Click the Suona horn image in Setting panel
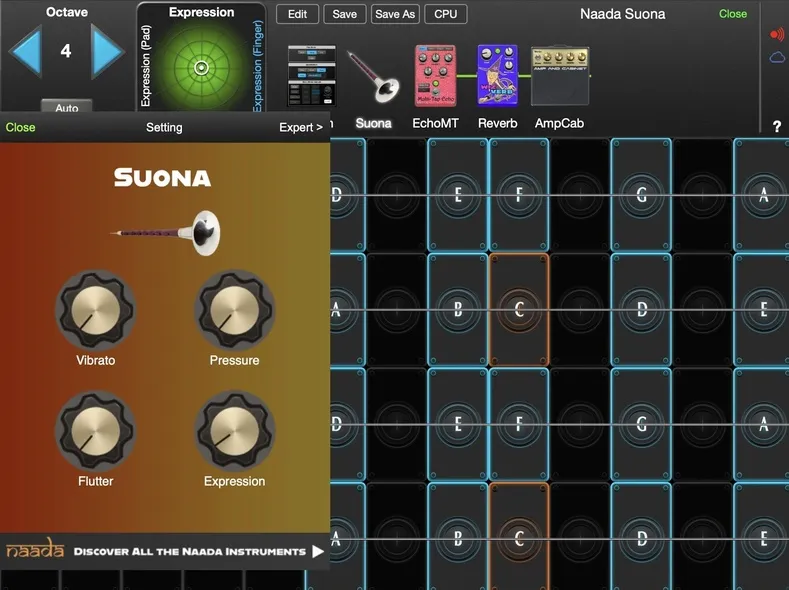The width and height of the screenshot is (789, 590). 166,233
